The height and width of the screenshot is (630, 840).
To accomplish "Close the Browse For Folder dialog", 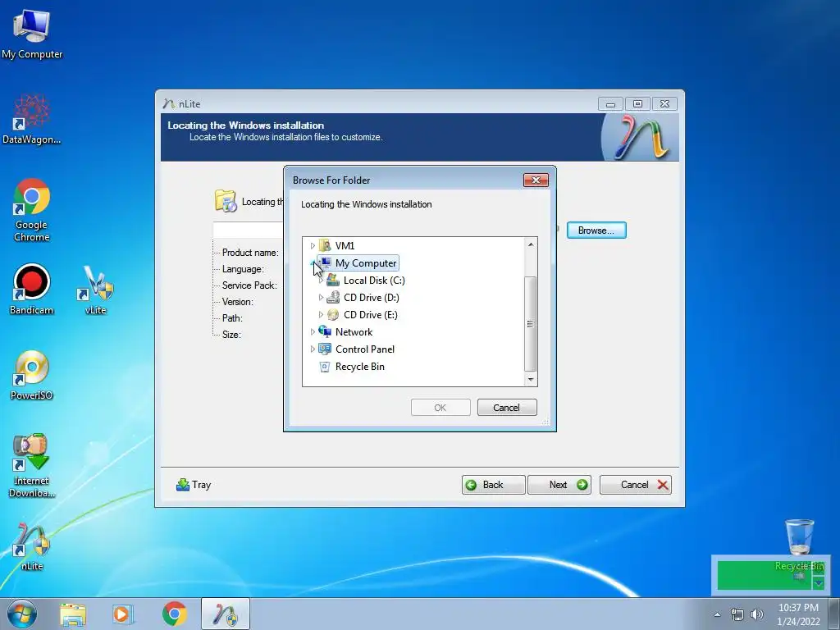I will 536,180.
